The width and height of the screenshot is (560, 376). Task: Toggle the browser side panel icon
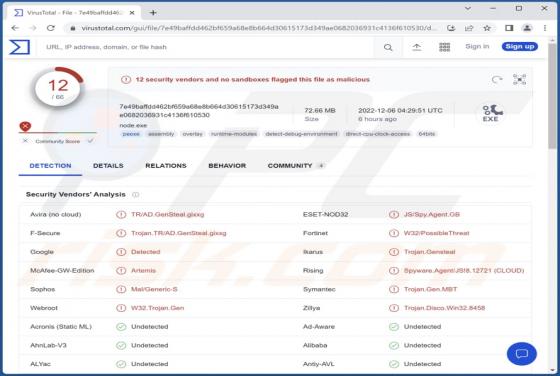[509, 28]
